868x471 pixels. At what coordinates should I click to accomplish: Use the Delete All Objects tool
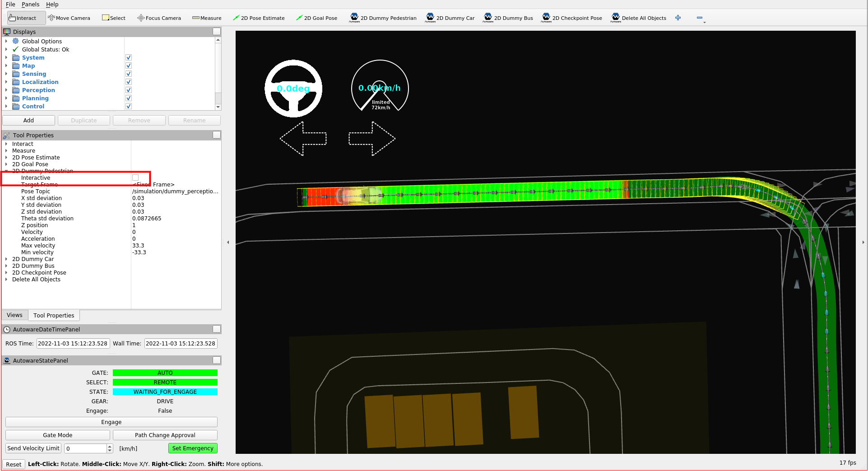point(639,18)
